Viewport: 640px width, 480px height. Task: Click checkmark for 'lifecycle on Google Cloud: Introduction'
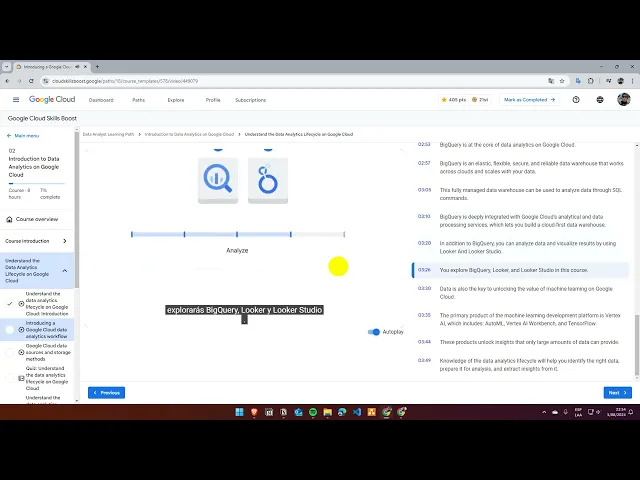[10, 304]
